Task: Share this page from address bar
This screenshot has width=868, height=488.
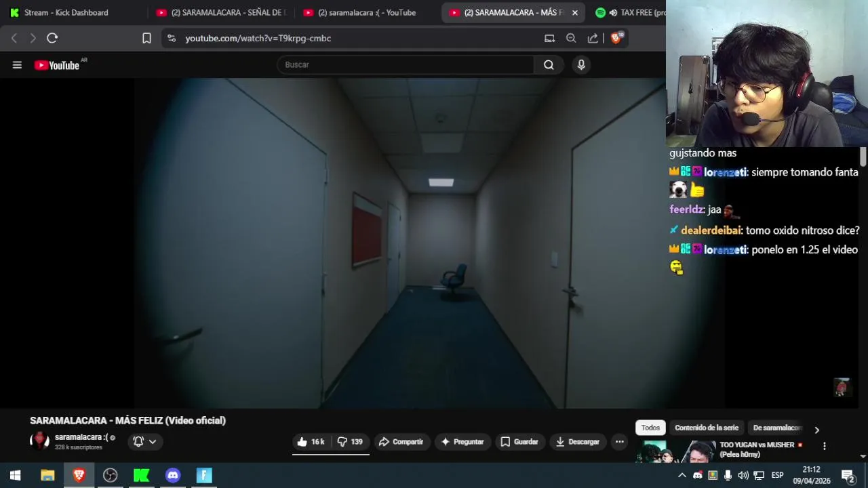Action: click(593, 38)
